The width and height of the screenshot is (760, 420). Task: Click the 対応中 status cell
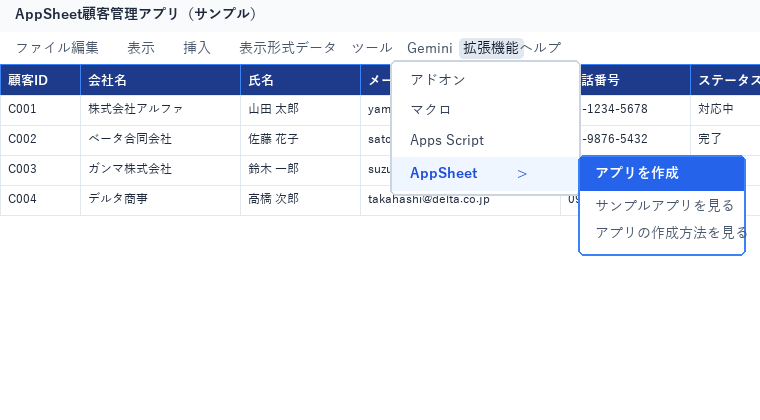coord(725,110)
